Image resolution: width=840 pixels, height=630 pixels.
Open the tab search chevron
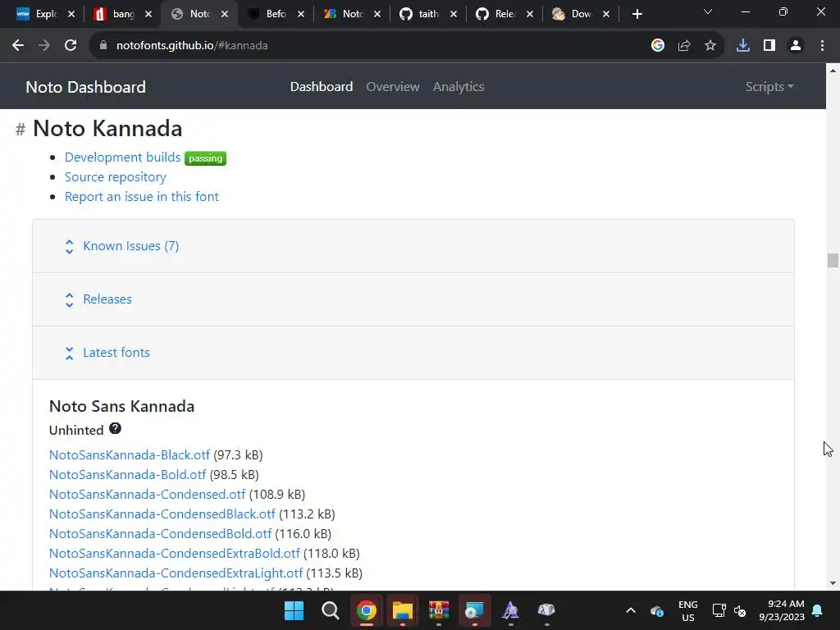click(x=708, y=11)
